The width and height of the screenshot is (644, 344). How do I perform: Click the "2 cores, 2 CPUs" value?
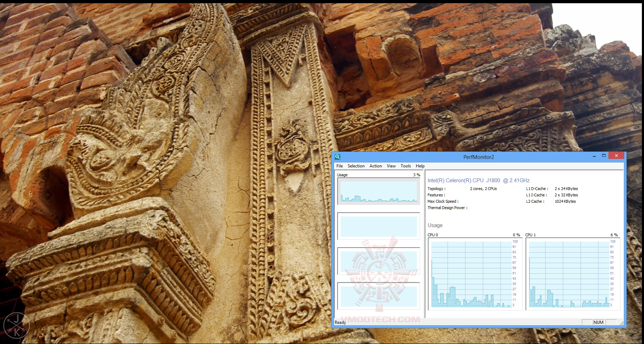point(483,189)
